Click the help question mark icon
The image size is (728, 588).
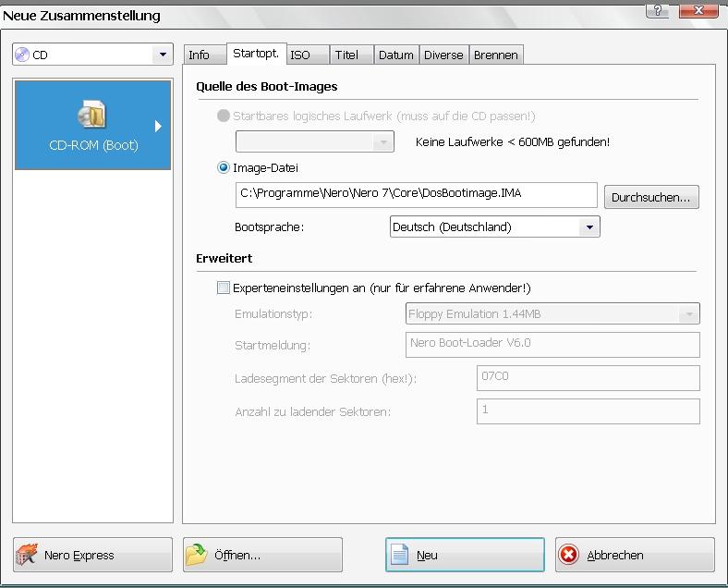tap(658, 10)
